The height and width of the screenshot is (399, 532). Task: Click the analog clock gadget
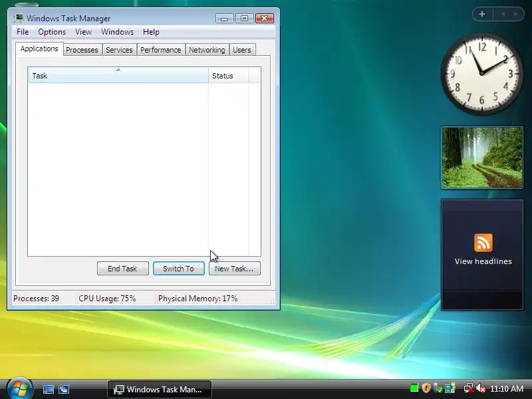(481, 73)
